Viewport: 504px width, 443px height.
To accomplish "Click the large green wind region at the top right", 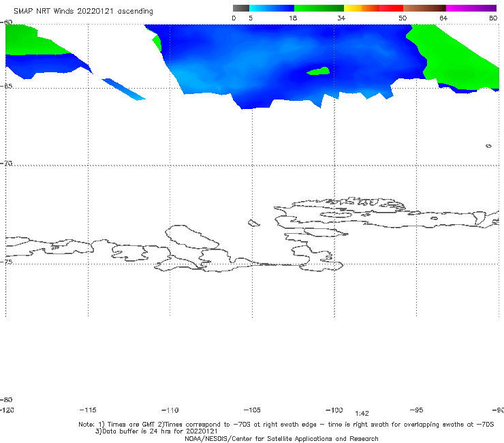I will [456, 58].
